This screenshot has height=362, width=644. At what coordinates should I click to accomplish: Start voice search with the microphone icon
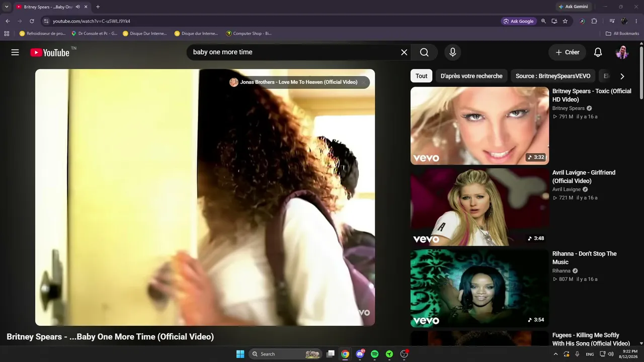(453, 52)
